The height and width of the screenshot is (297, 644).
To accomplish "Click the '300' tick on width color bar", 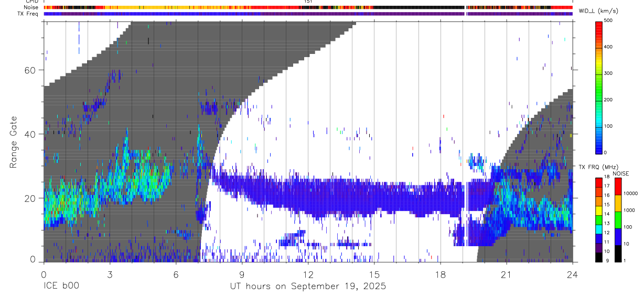I will click(609, 73).
